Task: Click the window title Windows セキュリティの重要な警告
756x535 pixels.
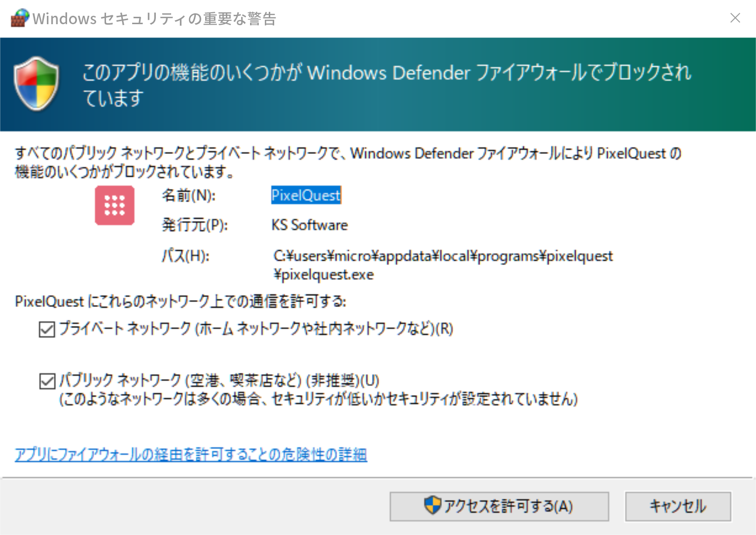Action: tap(154, 19)
